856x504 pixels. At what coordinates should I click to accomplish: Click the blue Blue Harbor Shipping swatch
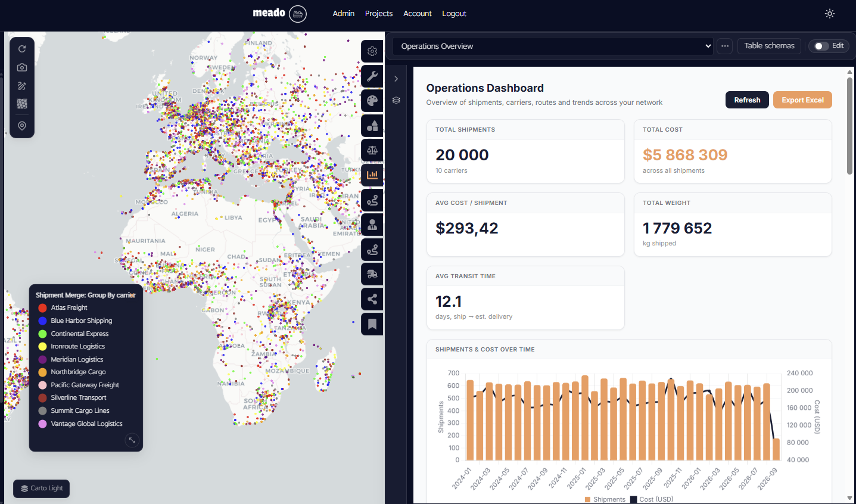[x=42, y=321]
